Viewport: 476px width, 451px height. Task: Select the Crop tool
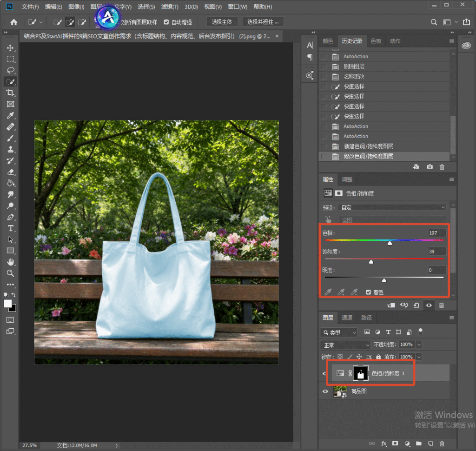[x=10, y=93]
